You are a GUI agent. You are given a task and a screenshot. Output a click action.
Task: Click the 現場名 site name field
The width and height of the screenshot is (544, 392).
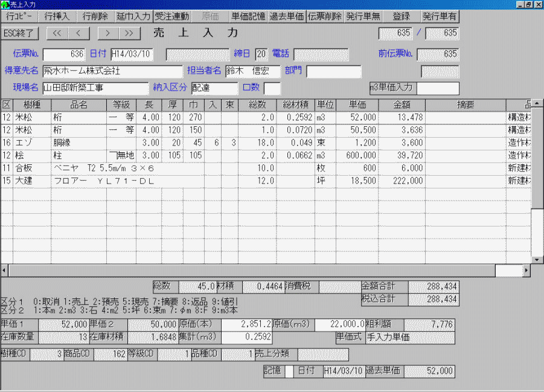(95, 88)
